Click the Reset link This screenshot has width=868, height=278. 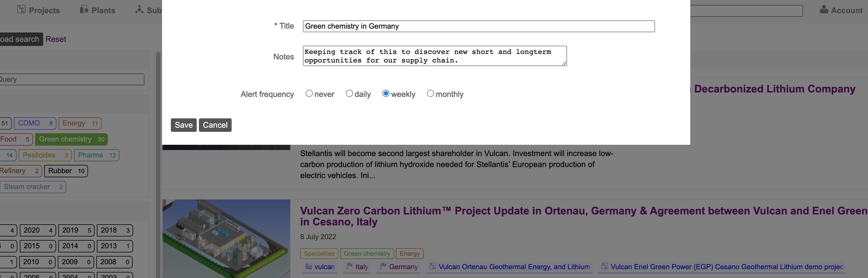(x=56, y=39)
